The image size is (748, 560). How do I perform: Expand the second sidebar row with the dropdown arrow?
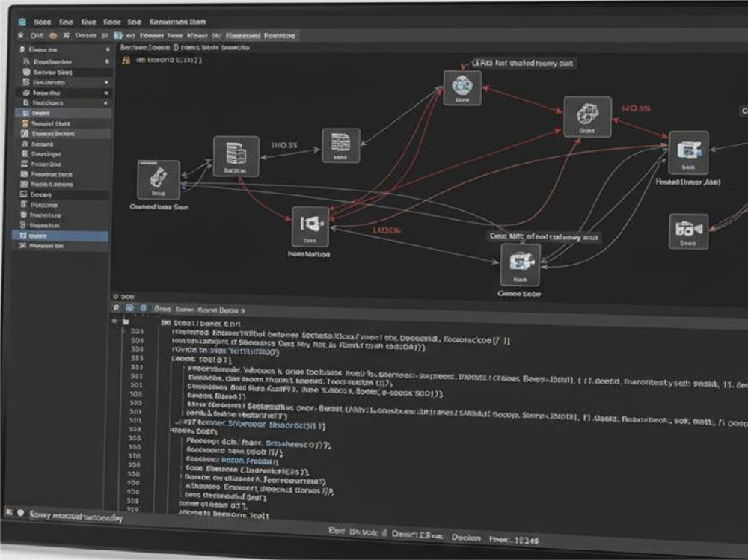tap(106, 61)
